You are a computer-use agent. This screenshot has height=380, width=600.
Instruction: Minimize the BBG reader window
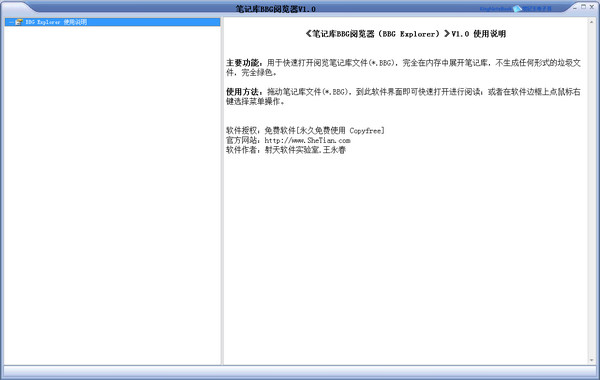(575, 7)
